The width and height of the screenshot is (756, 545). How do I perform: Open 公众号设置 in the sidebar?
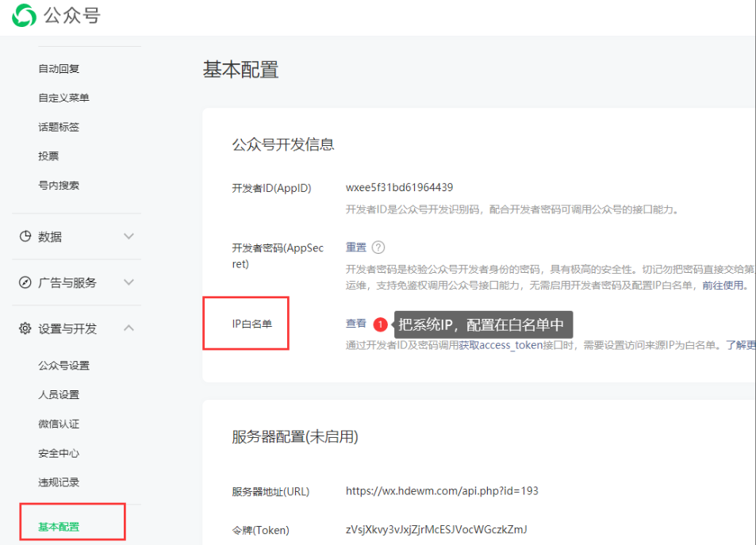63,366
